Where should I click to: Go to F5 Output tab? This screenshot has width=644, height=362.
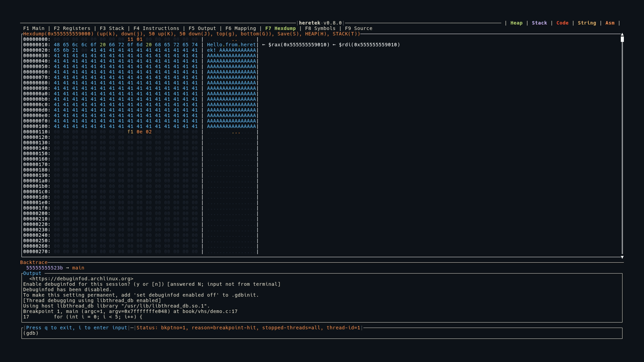click(x=202, y=28)
